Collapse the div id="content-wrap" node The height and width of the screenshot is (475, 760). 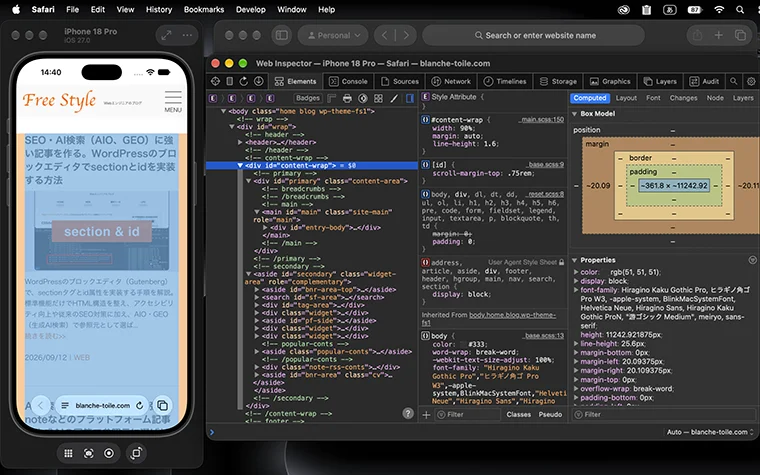click(240, 165)
